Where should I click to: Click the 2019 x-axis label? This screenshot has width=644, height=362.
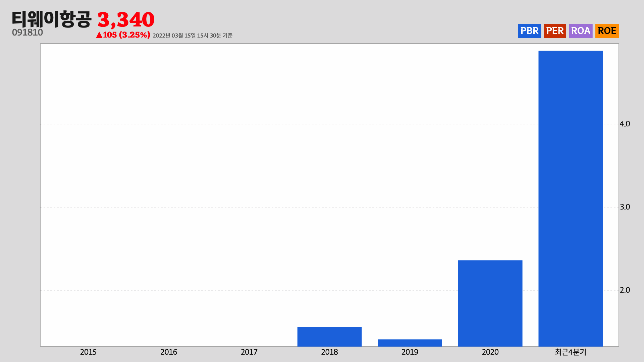[x=410, y=352]
